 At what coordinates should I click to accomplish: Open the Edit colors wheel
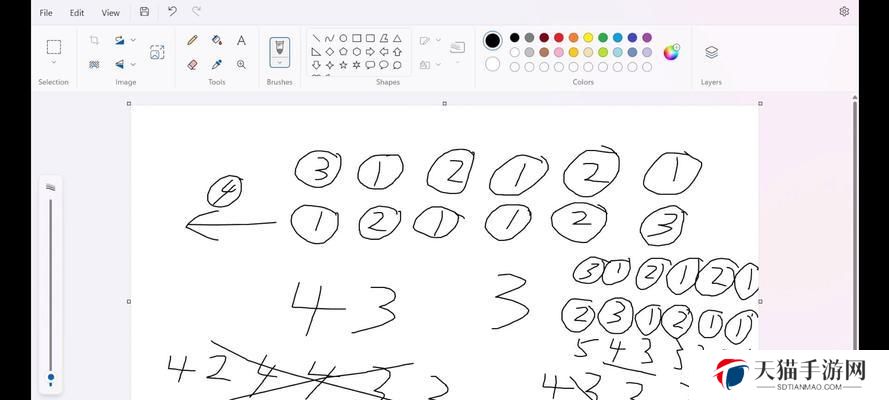(x=671, y=52)
